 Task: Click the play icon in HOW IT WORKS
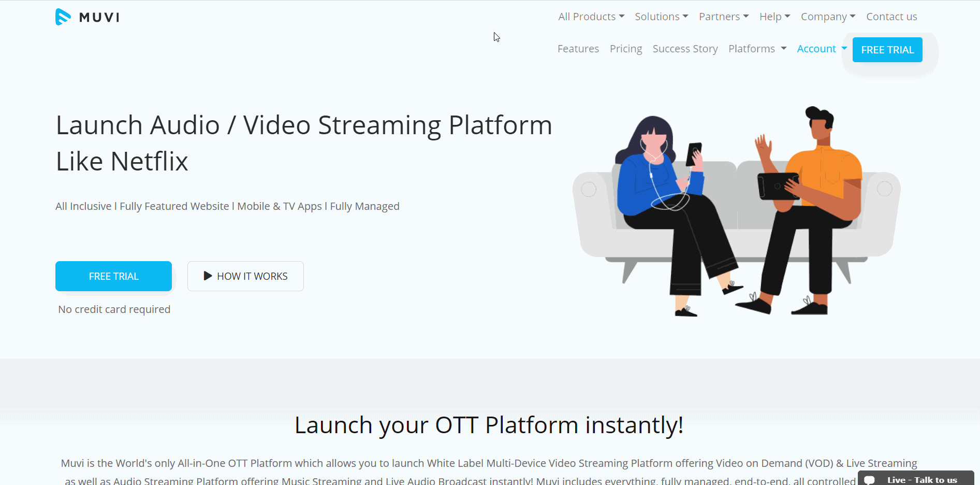coord(208,276)
